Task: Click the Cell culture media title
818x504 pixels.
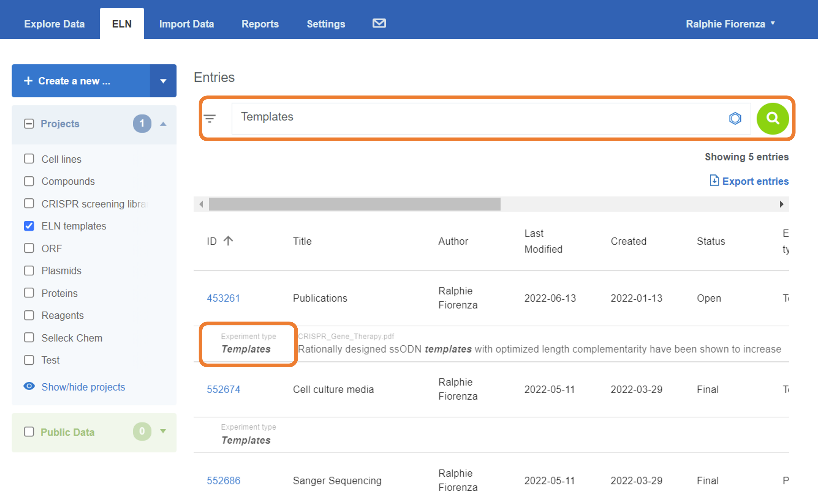Action: pyautogui.click(x=333, y=389)
